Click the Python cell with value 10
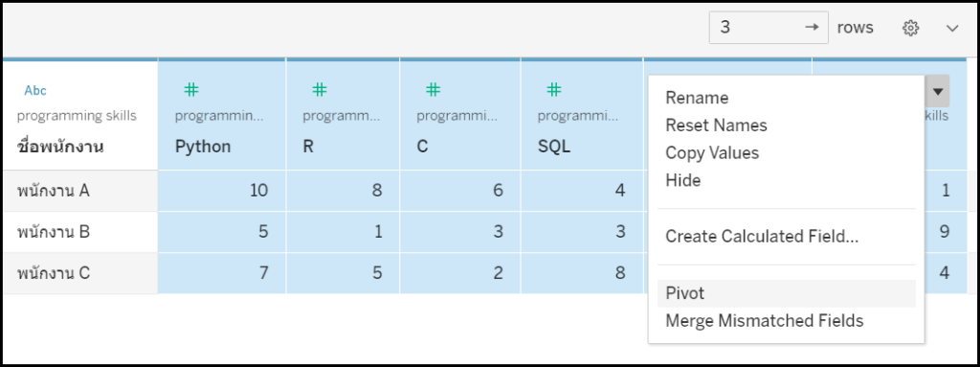The height and width of the screenshot is (367, 980). [222, 191]
